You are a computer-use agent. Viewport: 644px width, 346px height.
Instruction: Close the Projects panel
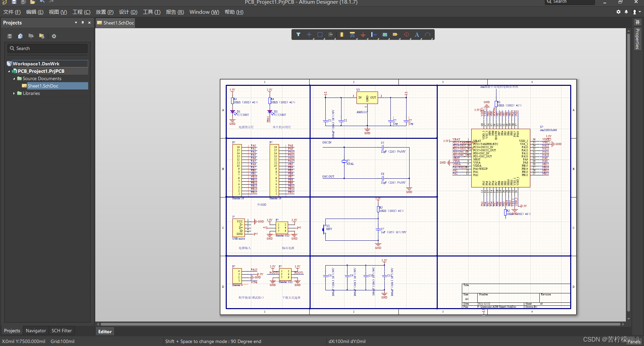[x=89, y=23]
